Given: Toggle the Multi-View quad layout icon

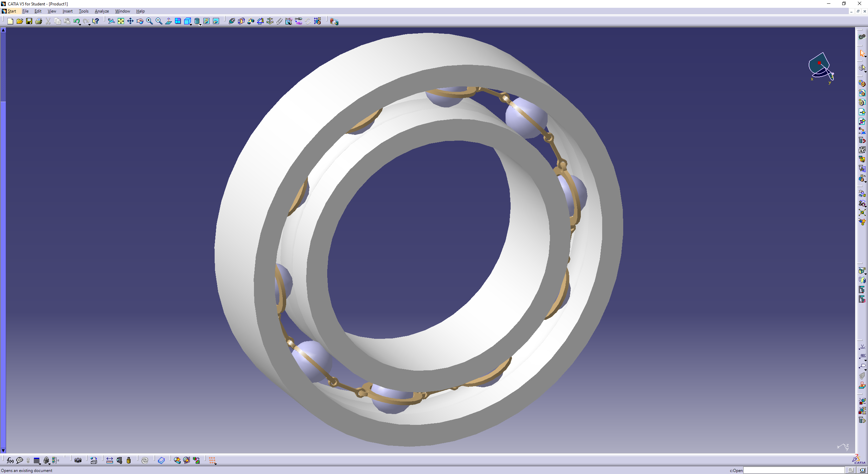Looking at the screenshot, I should click(178, 21).
